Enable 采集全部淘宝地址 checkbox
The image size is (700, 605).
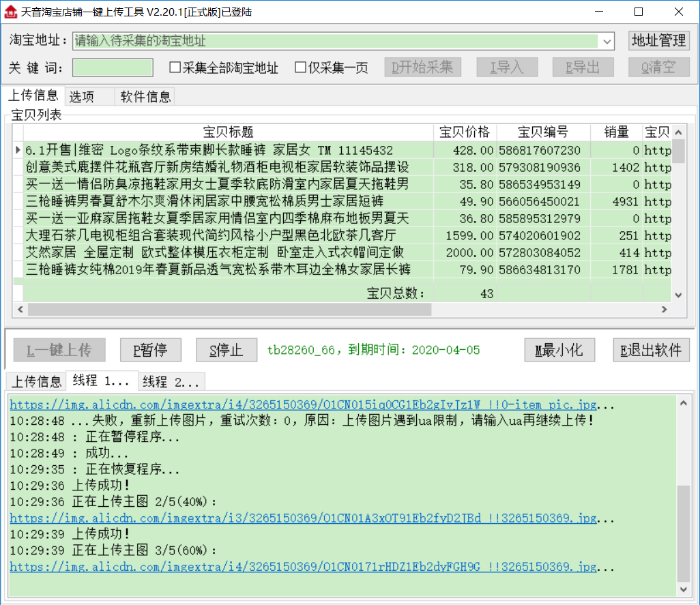175,68
